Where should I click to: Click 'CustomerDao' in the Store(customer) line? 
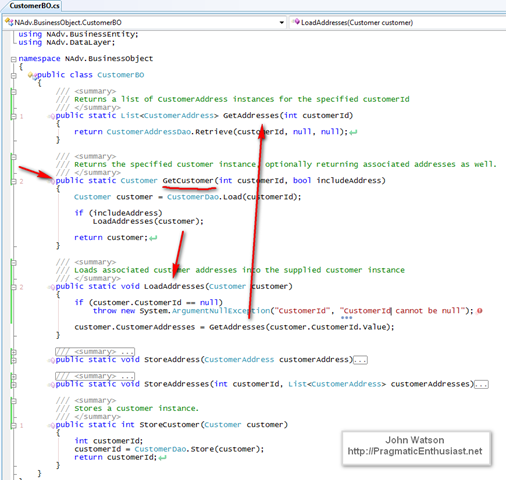pyautogui.click(x=160, y=449)
